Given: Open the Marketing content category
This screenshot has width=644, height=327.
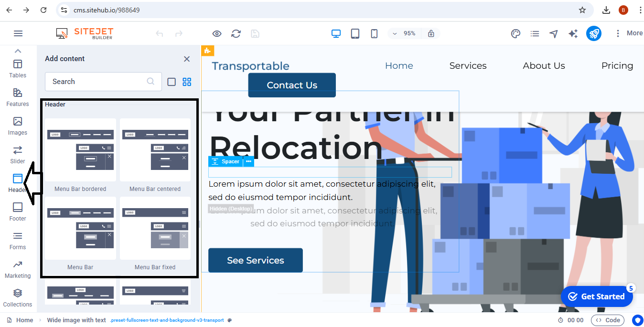Looking at the screenshot, I should (x=18, y=269).
